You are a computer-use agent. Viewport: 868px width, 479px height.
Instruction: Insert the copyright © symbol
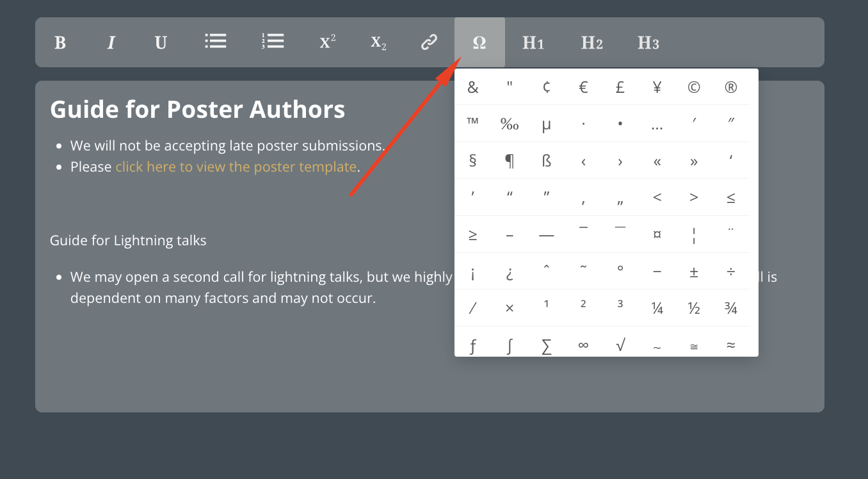pyautogui.click(x=694, y=87)
